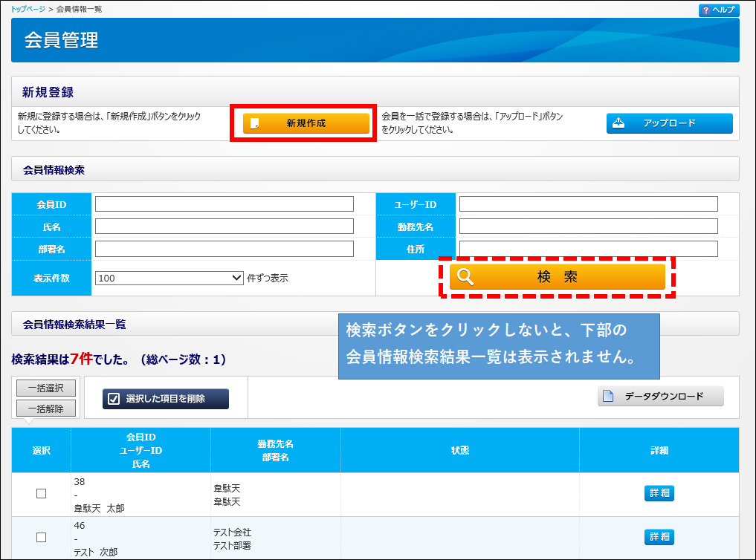Check the box for member 38
This screenshot has height=560, width=756.
coord(42,494)
